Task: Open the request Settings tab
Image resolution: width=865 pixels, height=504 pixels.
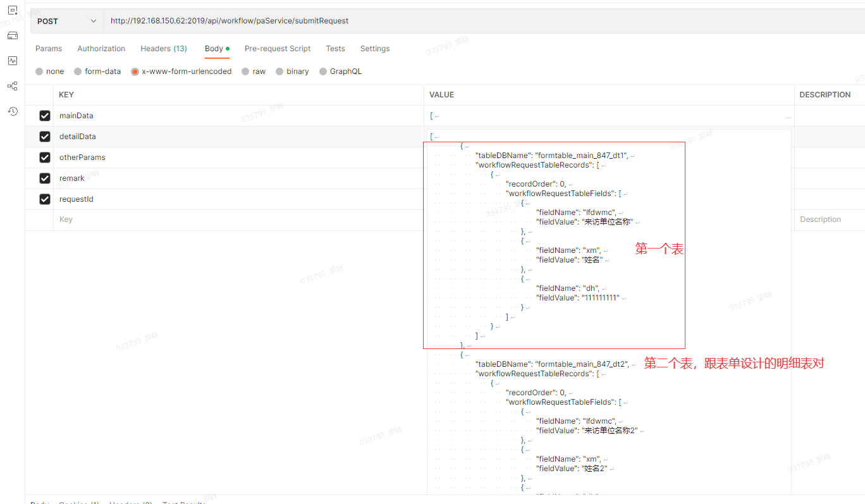Action: pyautogui.click(x=375, y=49)
